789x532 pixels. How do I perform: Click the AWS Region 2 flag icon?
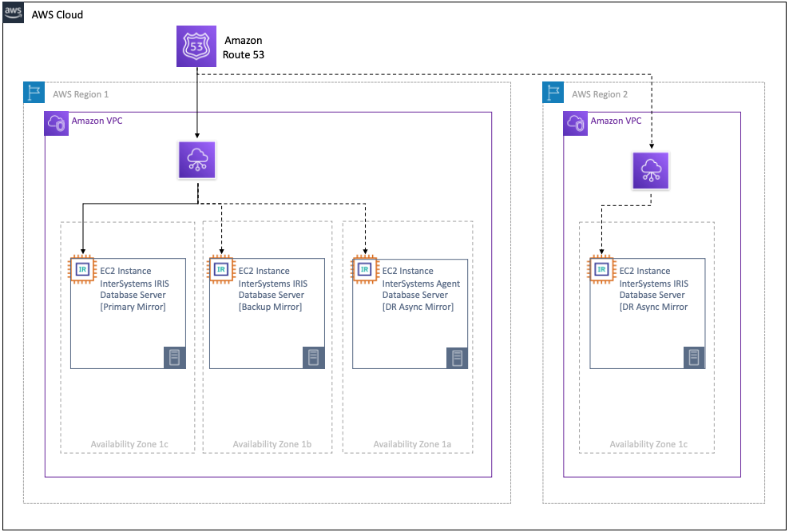pos(553,93)
